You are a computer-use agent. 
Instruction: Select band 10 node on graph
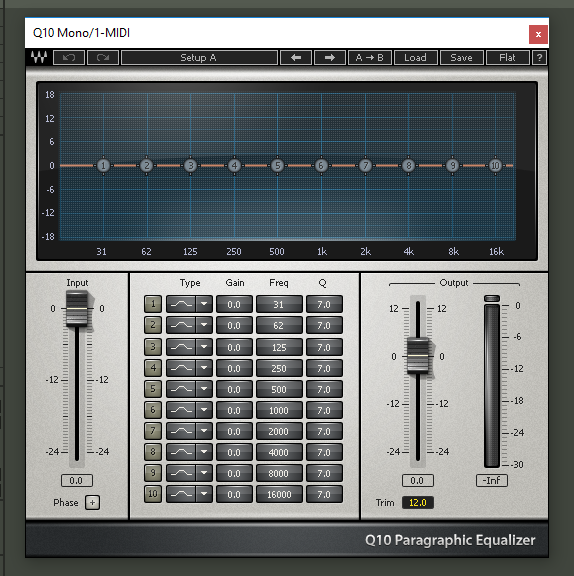click(x=495, y=166)
